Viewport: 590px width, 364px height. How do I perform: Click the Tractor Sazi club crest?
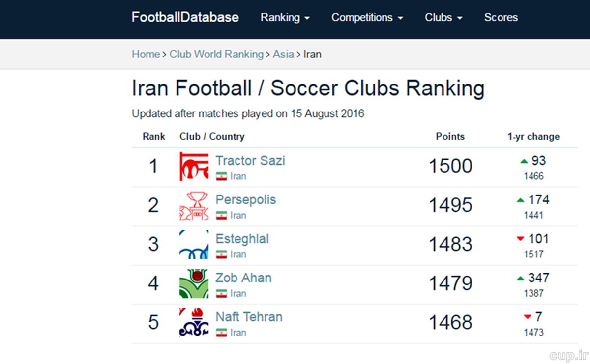(x=193, y=166)
